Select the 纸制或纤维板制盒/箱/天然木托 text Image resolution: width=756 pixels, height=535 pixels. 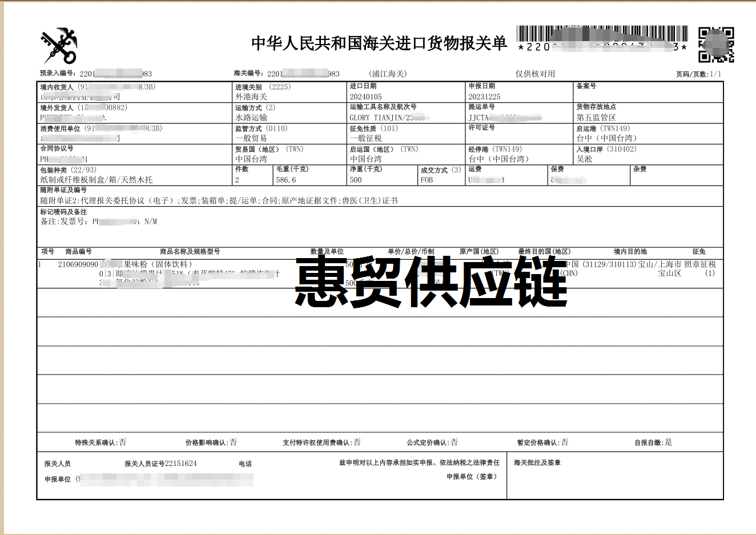(96, 179)
